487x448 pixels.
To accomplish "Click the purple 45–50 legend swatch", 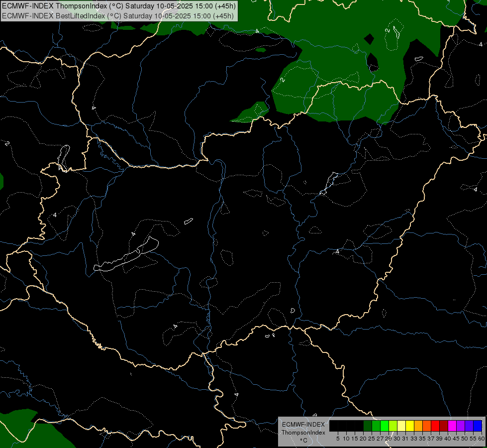I will coord(461,426).
